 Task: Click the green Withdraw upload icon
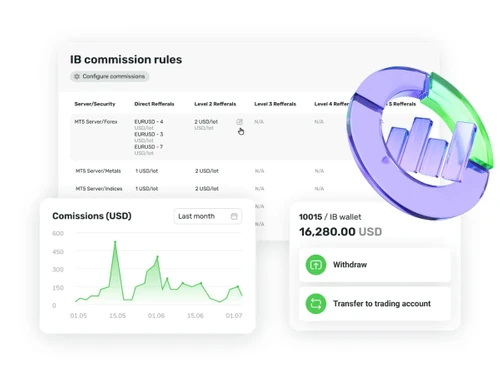tap(316, 265)
